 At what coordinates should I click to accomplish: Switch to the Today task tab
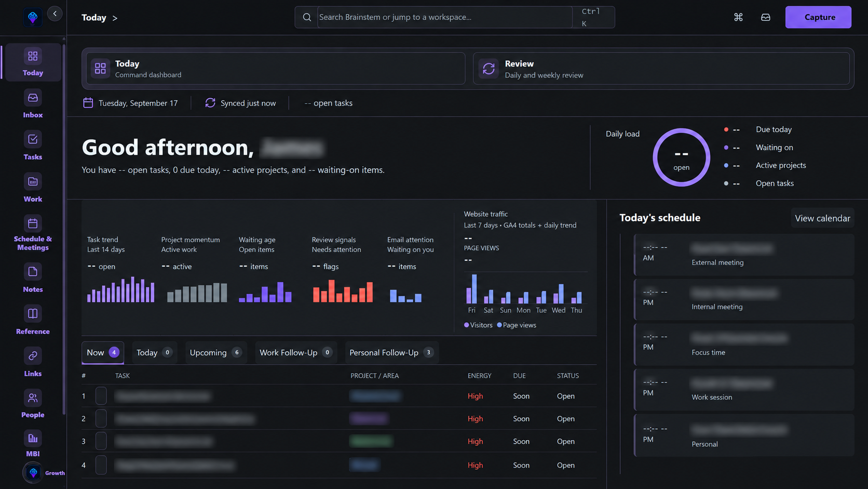(x=154, y=352)
